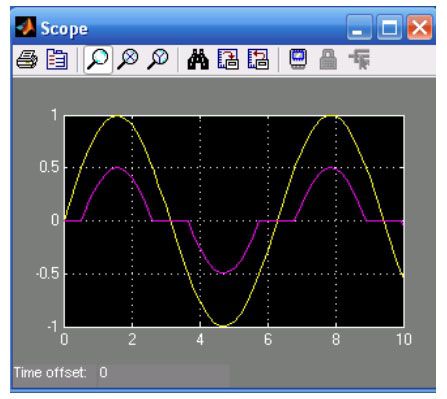The width and height of the screenshot is (447, 399).
Task: Click the x-axis label 4
Action: pos(200,339)
